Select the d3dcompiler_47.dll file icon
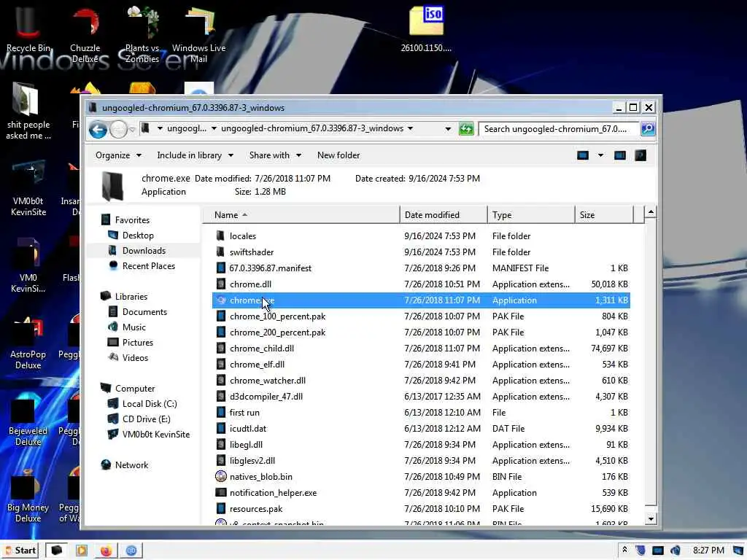The image size is (747, 560). click(220, 396)
